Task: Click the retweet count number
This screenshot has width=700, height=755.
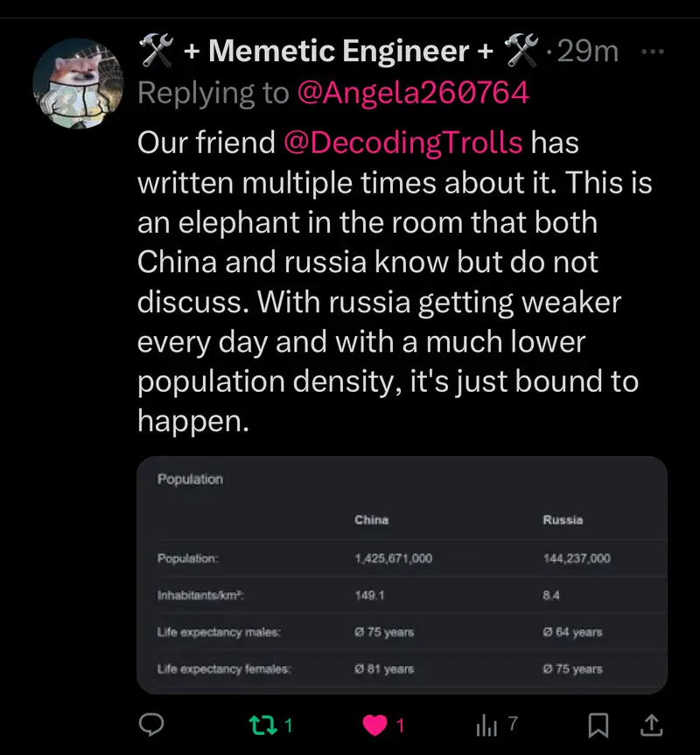Action: [x=289, y=724]
